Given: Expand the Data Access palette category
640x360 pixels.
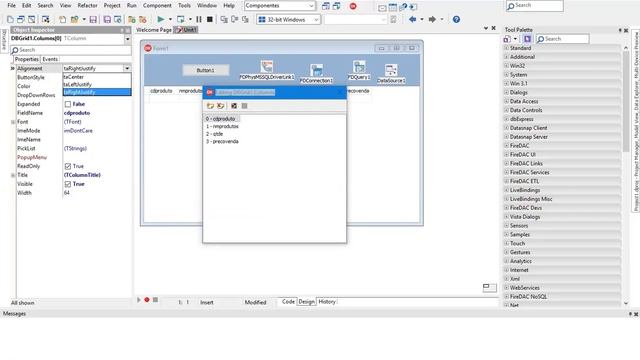Looking at the screenshot, I should pos(507,101).
